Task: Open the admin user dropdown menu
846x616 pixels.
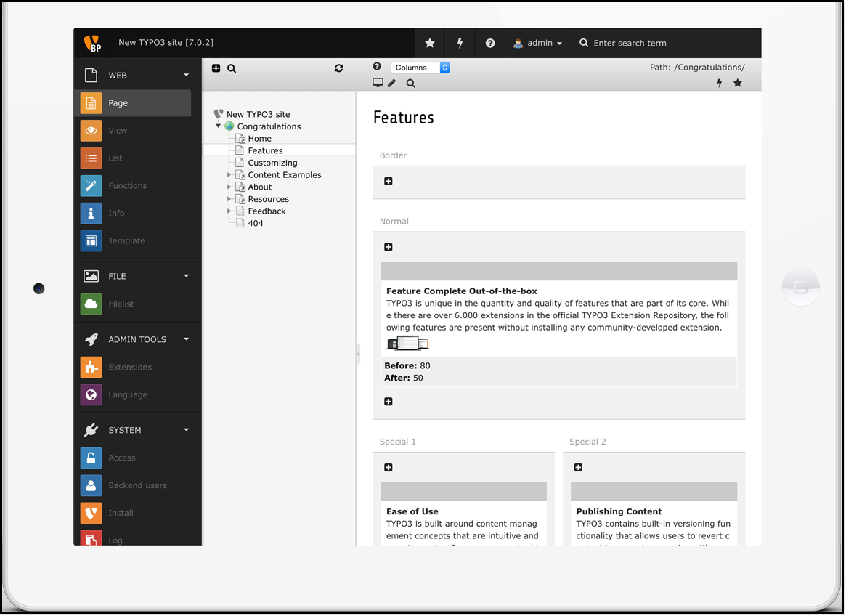Action: coord(538,44)
